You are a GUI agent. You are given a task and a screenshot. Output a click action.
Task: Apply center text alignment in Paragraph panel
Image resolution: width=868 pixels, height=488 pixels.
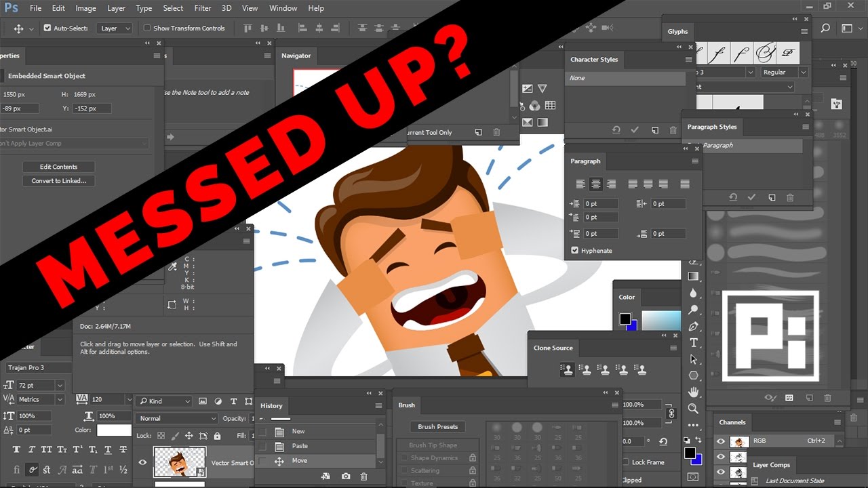pos(596,184)
